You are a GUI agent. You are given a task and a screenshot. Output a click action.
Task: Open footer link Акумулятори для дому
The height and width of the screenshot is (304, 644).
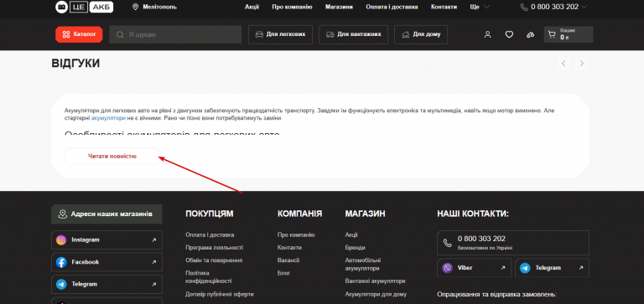(377, 294)
